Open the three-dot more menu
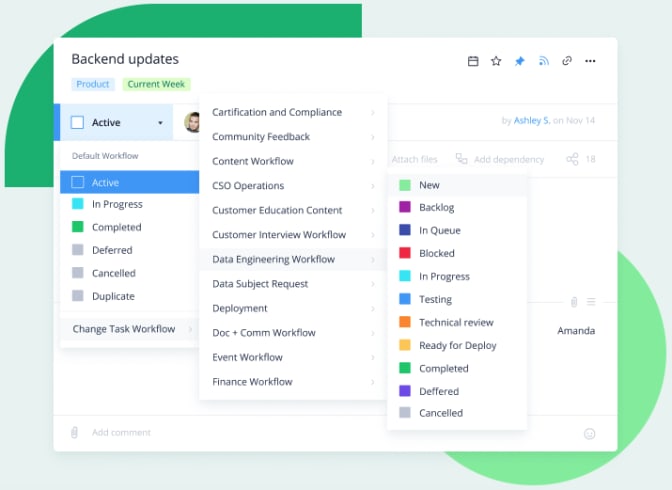The height and width of the screenshot is (490, 672). pyautogui.click(x=590, y=61)
